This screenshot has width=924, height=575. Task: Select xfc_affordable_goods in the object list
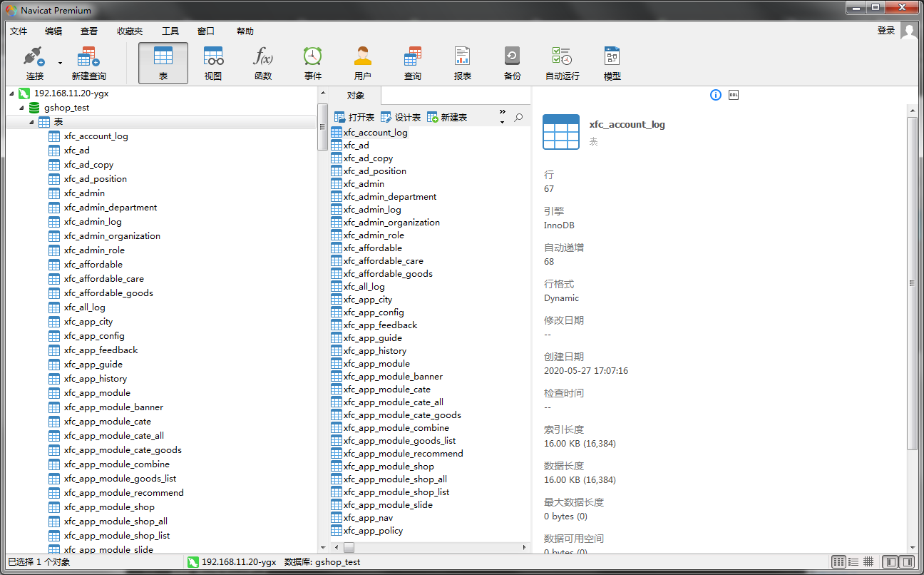(388, 274)
